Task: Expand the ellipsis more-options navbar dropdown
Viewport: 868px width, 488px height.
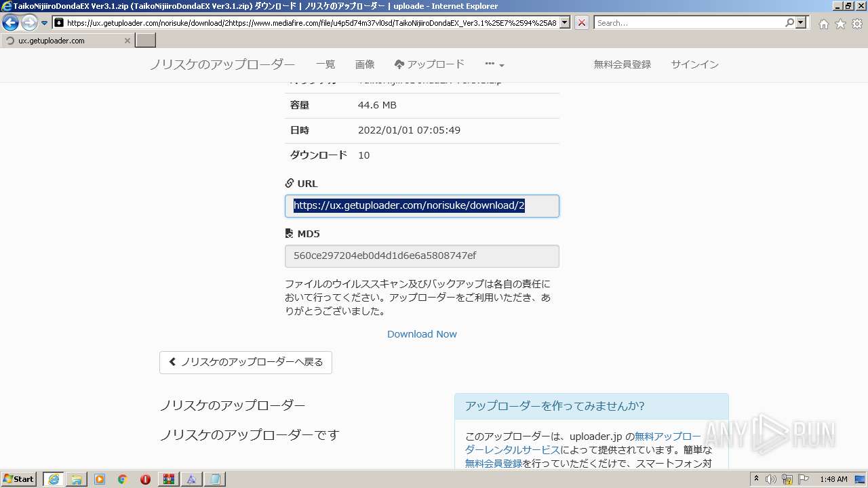Action: (x=494, y=64)
